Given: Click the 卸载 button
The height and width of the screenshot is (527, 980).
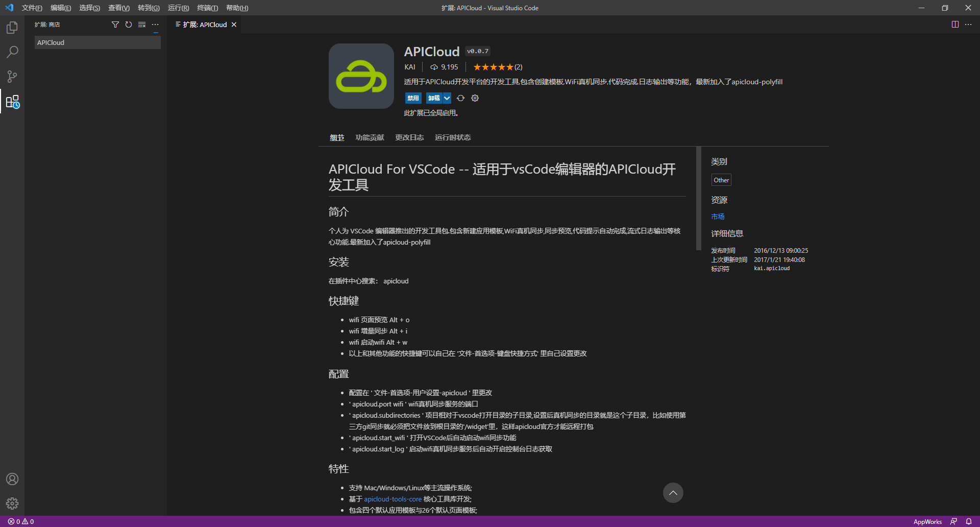Looking at the screenshot, I should (434, 98).
